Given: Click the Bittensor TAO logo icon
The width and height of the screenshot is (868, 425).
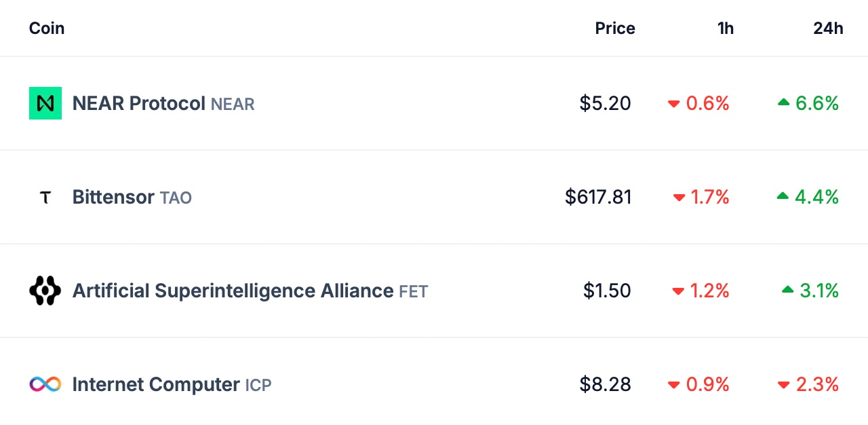Looking at the screenshot, I should [45, 198].
